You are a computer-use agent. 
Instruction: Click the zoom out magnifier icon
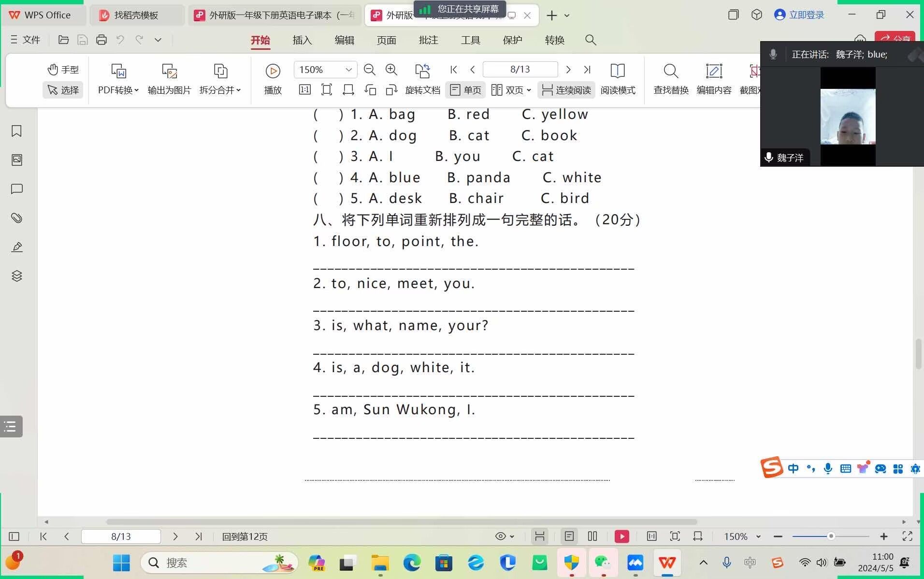point(369,70)
